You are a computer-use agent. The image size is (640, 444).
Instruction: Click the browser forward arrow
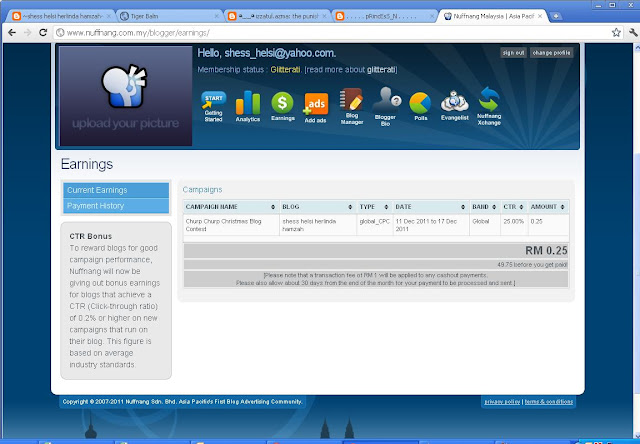27,33
